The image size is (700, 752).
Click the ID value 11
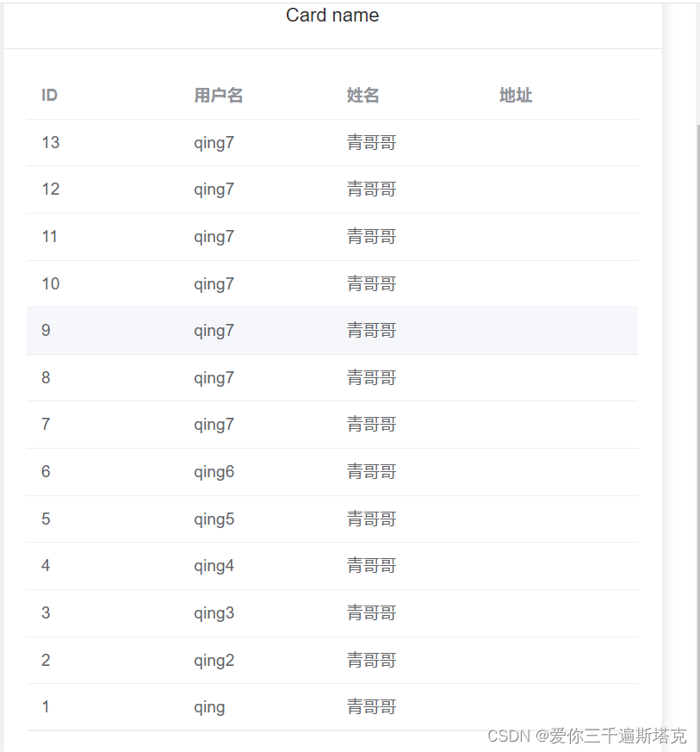pos(50,236)
